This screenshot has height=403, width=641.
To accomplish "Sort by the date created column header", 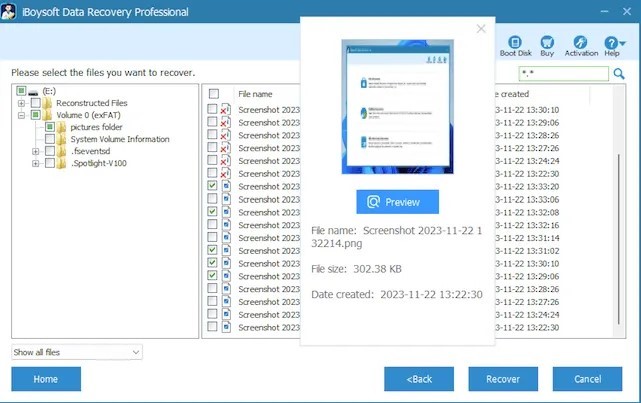I will [x=512, y=94].
